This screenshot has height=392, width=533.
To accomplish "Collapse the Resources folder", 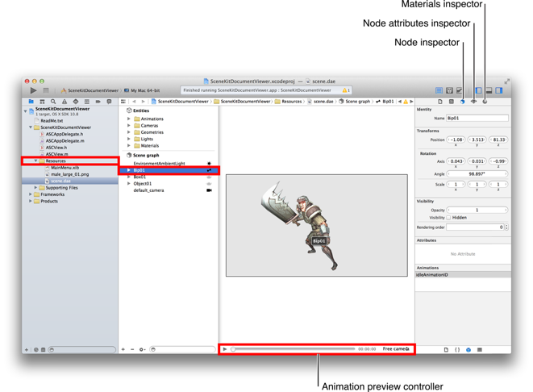I will [x=35, y=161].
